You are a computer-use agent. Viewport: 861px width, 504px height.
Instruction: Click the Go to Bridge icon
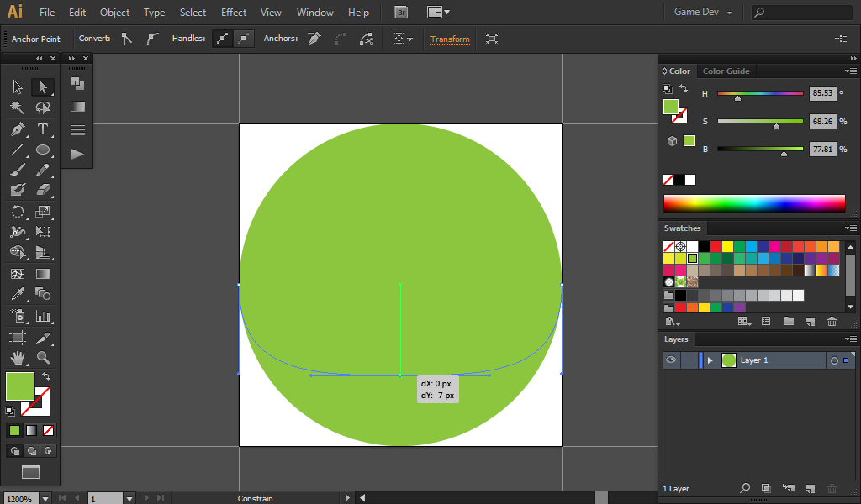[402, 13]
